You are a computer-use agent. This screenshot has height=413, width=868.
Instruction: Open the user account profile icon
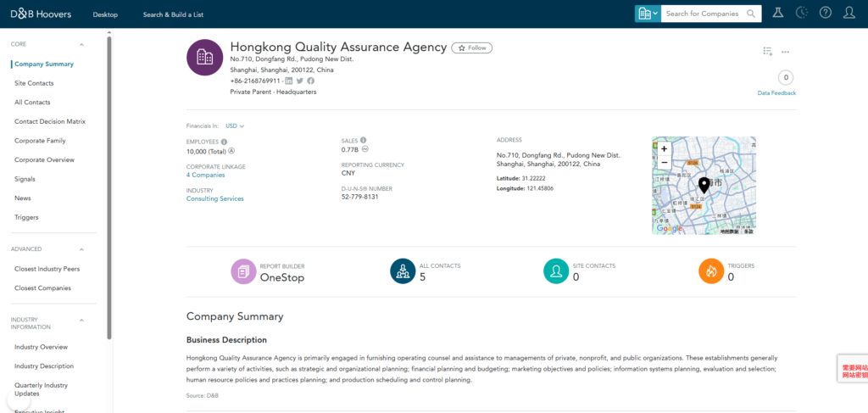[x=849, y=14]
